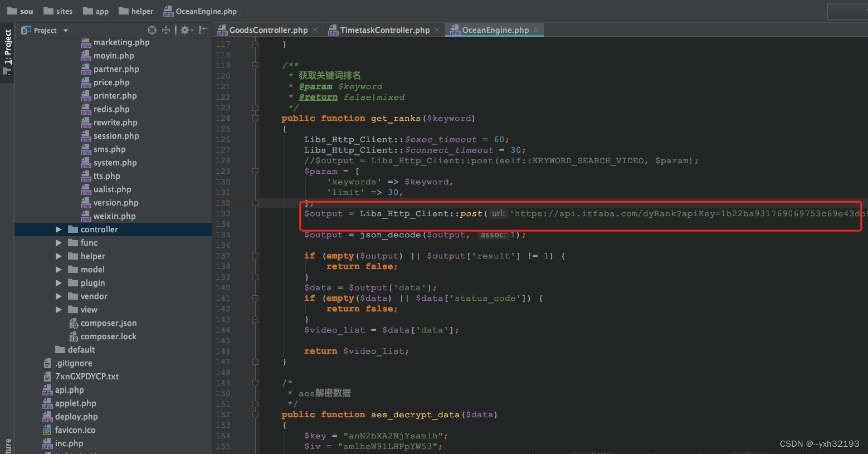Screen dimensions: 868x454
Task: Click OceanEngine.php breadcrumb item
Action: tap(200, 11)
